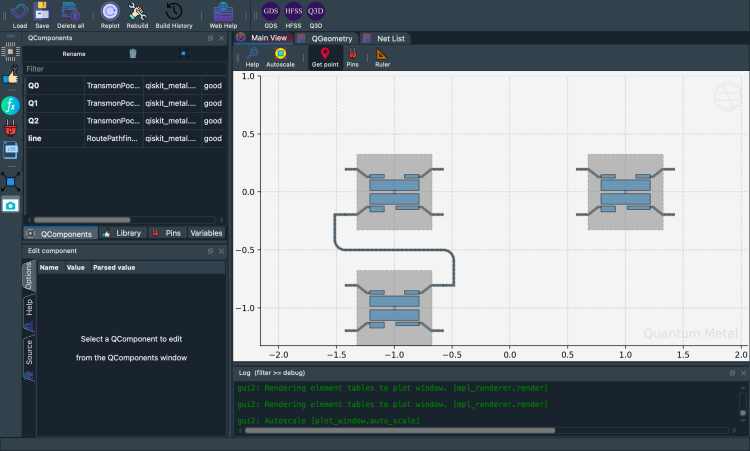Open Web Help from the toolbar
This screenshot has width=750, height=451.
click(x=223, y=15)
